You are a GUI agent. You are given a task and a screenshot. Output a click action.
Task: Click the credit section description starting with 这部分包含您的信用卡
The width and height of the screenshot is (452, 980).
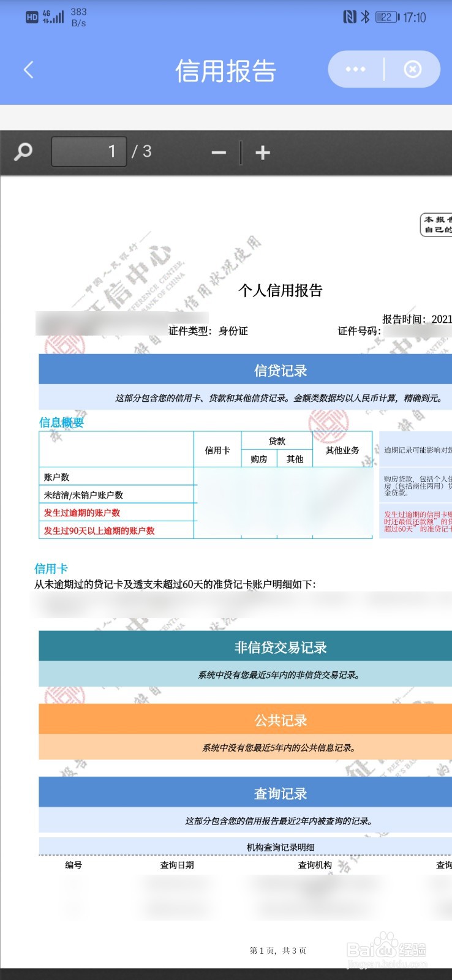coord(279,398)
